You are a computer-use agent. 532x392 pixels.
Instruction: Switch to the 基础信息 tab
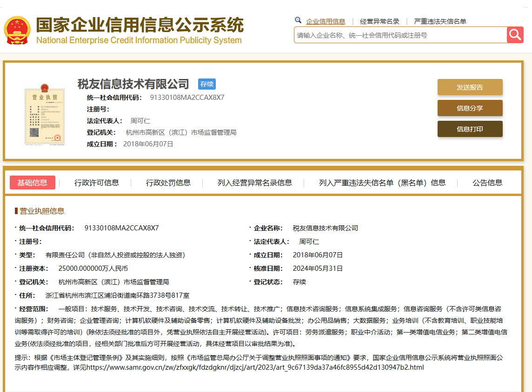(x=33, y=183)
